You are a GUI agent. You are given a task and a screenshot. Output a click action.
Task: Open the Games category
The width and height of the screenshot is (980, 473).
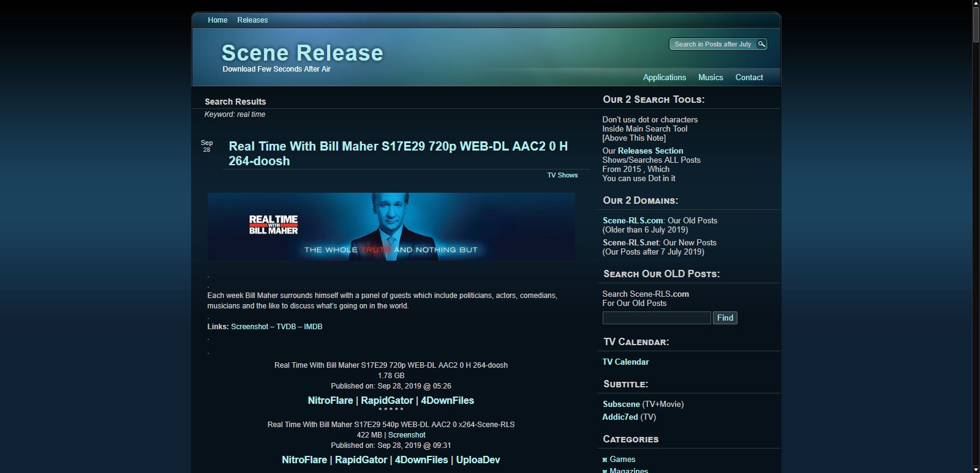(x=622, y=459)
